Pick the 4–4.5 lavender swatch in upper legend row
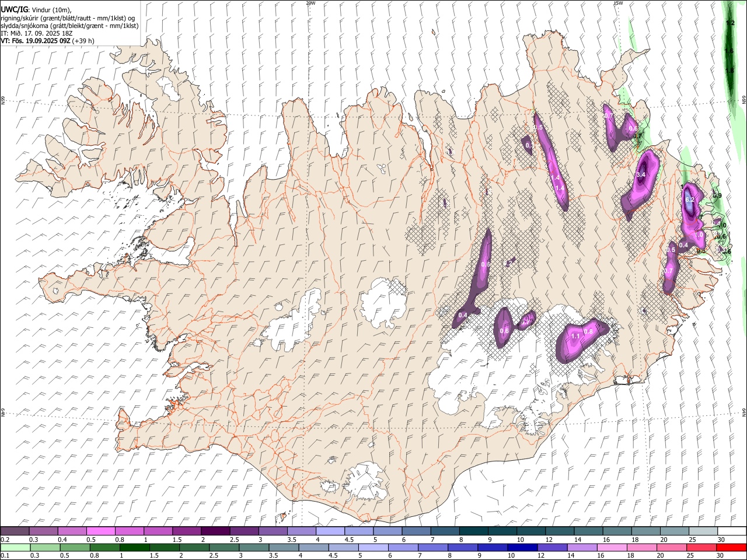This screenshot has height=560, width=747. [330, 531]
